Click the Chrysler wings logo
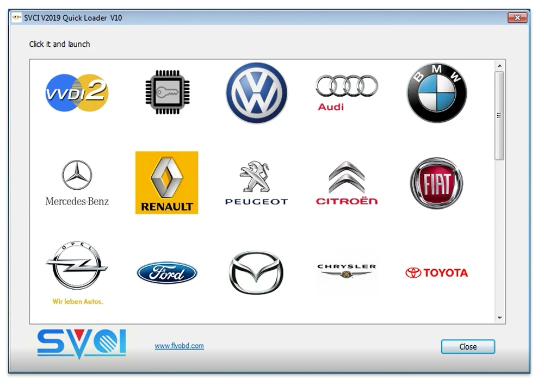Viewport: 544px width, 392px height. tap(347, 271)
